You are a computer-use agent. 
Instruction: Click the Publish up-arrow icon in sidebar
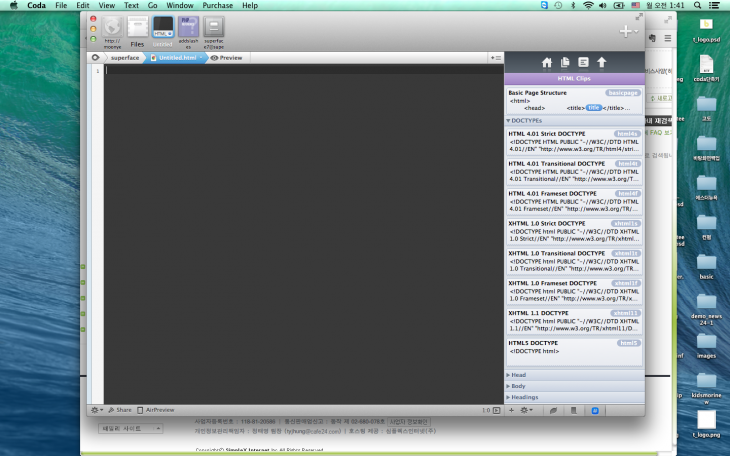pyautogui.click(x=601, y=62)
